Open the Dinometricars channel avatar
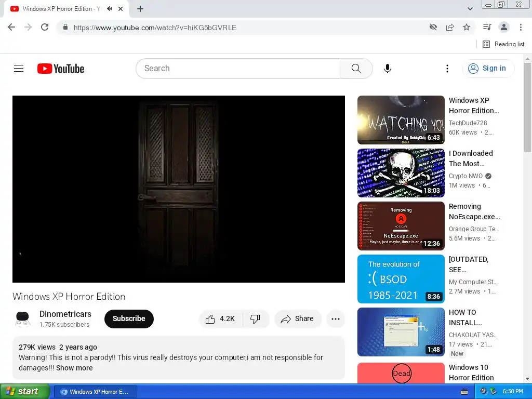The height and width of the screenshot is (399, 532). click(23, 319)
